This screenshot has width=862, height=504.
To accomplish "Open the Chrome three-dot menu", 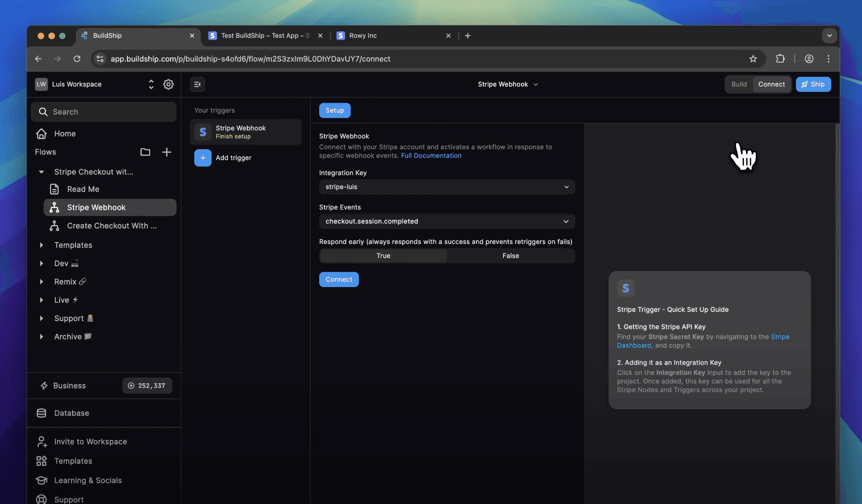I will [x=828, y=59].
